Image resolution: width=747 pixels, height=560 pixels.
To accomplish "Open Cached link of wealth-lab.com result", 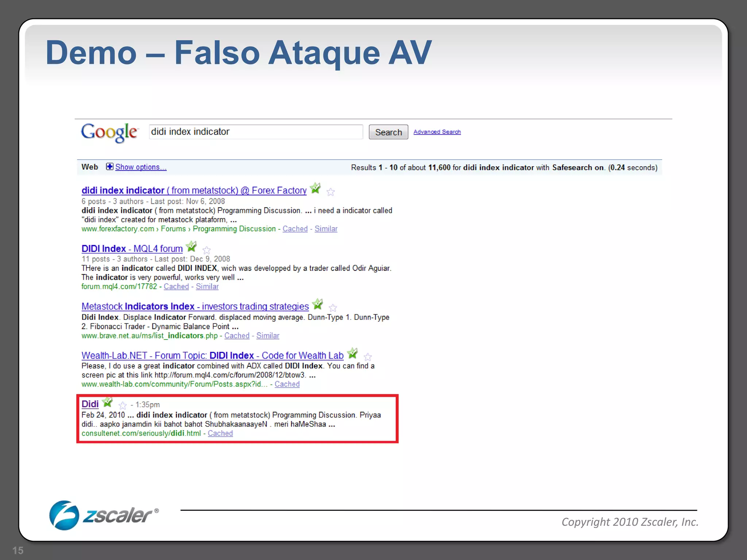I will click(x=287, y=384).
